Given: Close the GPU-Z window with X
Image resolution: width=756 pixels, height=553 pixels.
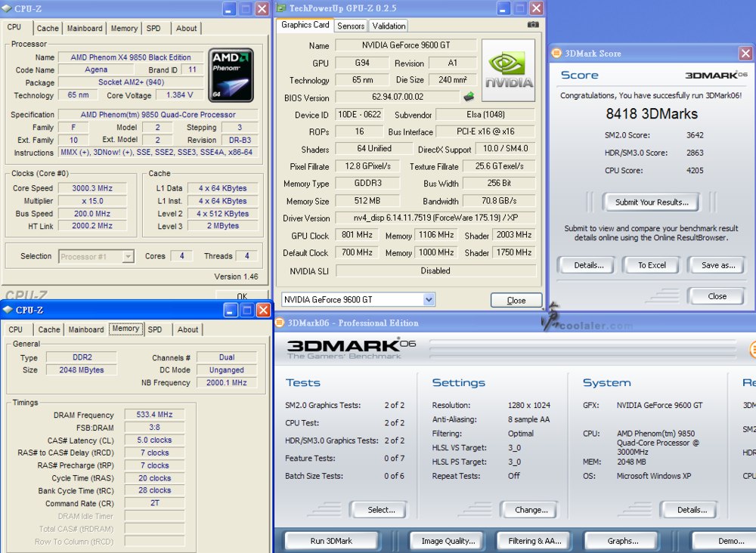Looking at the screenshot, I should point(536,8).
